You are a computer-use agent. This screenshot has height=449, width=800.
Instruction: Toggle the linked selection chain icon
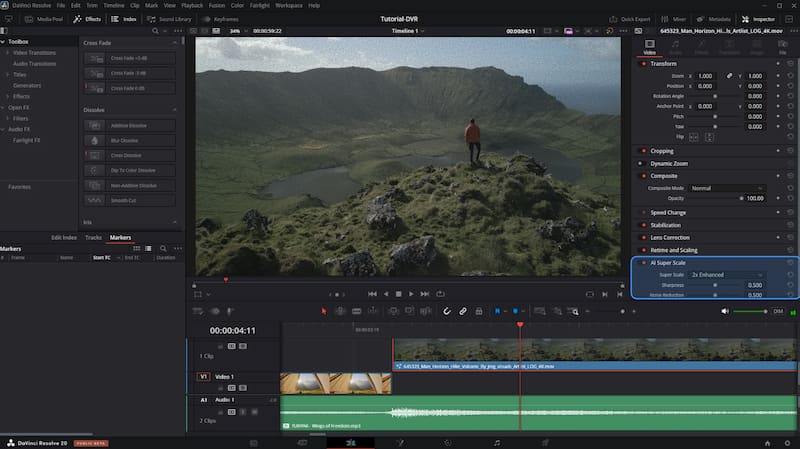pos(463,311)
